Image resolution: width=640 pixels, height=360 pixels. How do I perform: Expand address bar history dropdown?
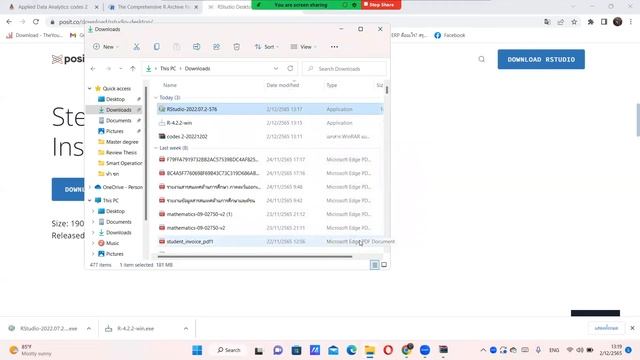tap(276, 69)
